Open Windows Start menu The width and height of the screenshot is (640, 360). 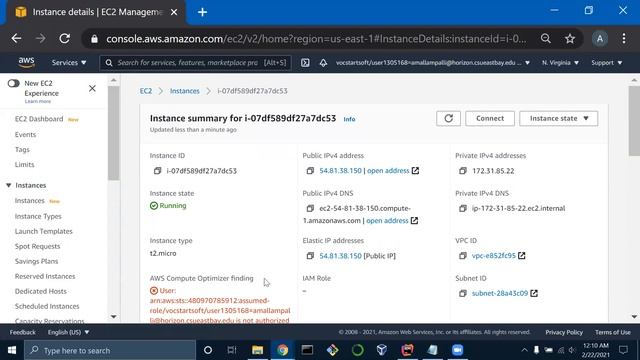pos(12,350)
